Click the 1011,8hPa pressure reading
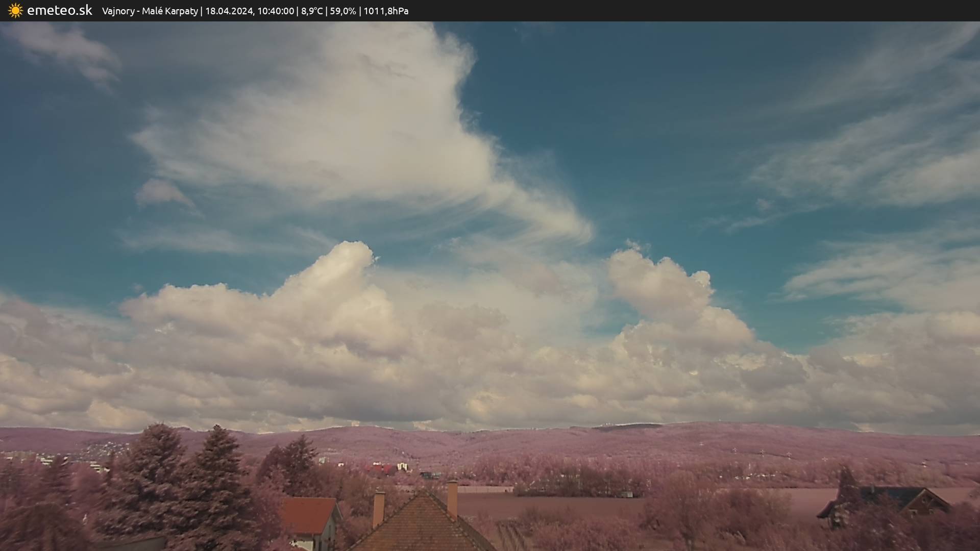Image resolution: width=980 pixels, height=551 pixels. [x=386, y=11]
